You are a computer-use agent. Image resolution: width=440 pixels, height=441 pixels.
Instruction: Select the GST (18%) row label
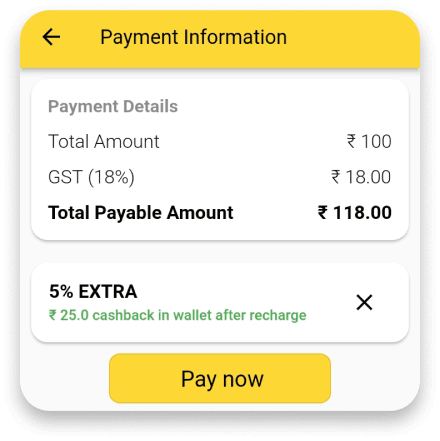[x=91, y=177]
